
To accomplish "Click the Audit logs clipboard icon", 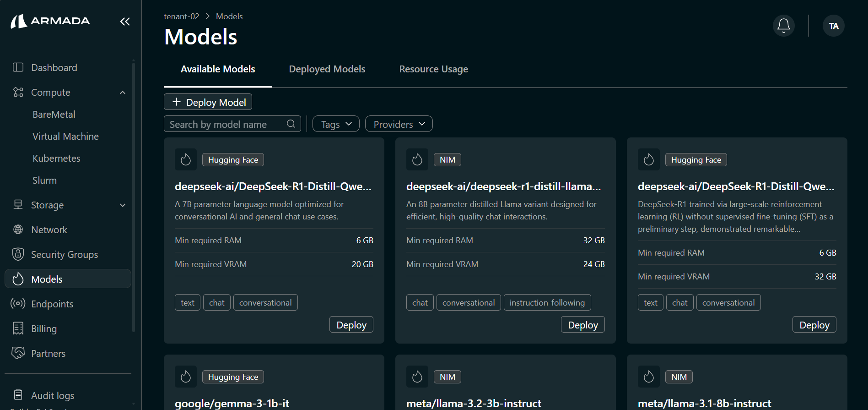I will (18, 395).
